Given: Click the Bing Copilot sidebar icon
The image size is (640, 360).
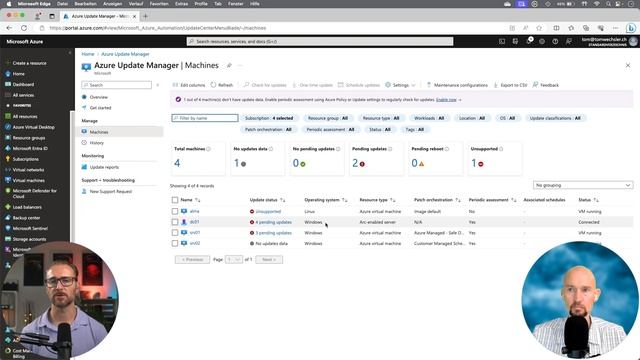Looking at the screenshot, I should tap(631, 28).
